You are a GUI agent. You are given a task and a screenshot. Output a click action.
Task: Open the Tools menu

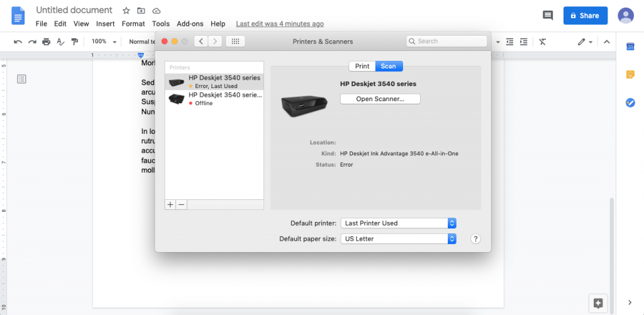[160, 24]
